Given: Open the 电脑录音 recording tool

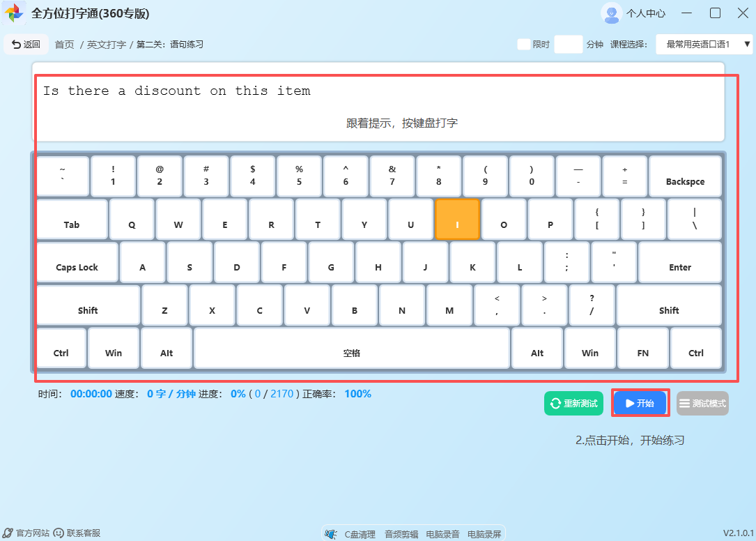Looking at the screenshot, I should point(441,533).
